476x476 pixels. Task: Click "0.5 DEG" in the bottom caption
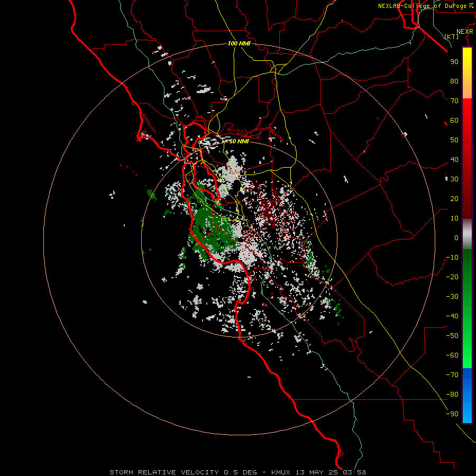tap(240, 472)
